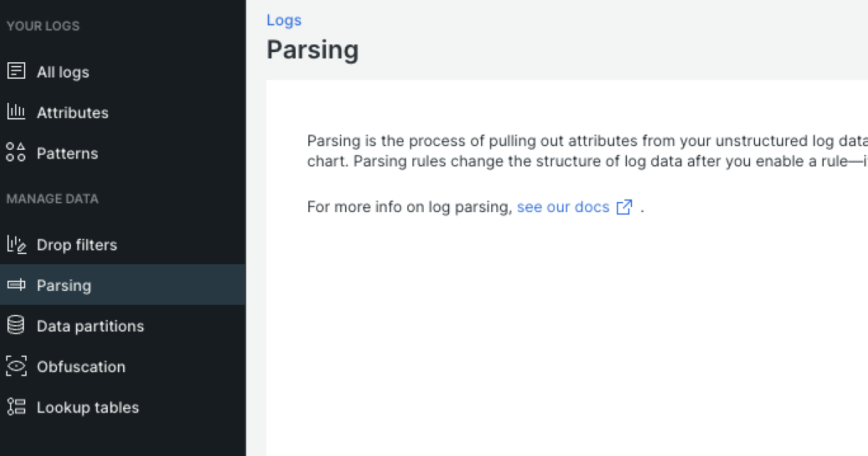Screen dimensions: 868x456
Task: Open the All logs view
Action: click(63, 72)
